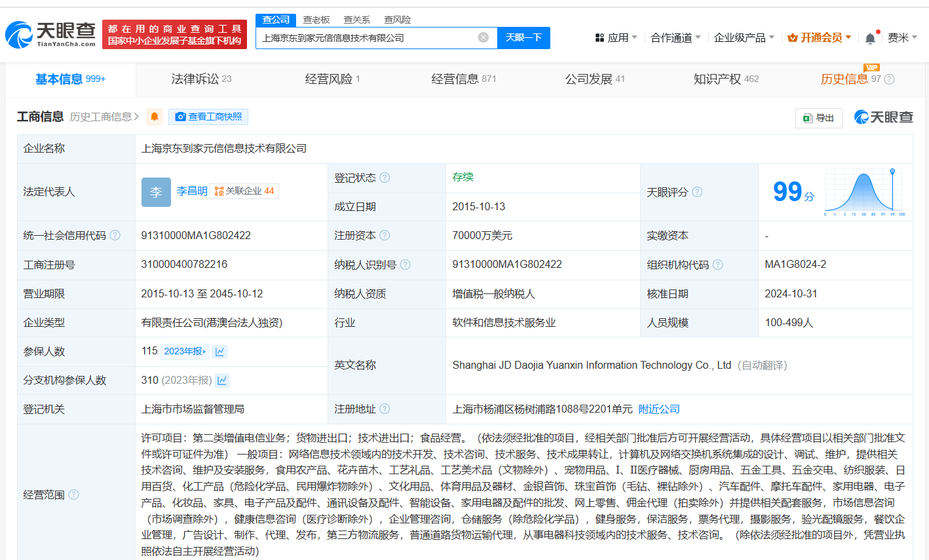This screenshot has height=560, width=929.
Task: Switch to the 经营信息 tab
Action: click(x=464, y=79)
